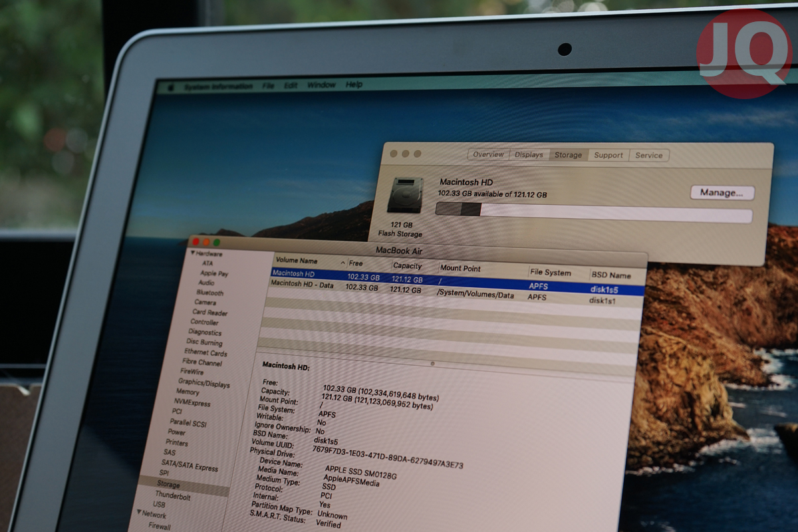
Task: Click the Manage... button
Action: tap(722, 192)
